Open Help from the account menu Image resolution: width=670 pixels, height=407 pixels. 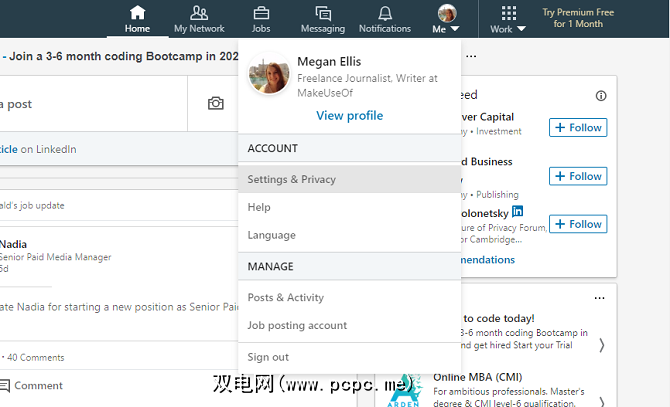click(350, 207)
